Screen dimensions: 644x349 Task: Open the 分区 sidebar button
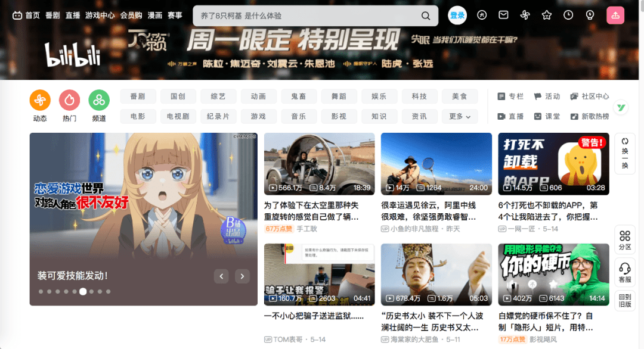625,240
